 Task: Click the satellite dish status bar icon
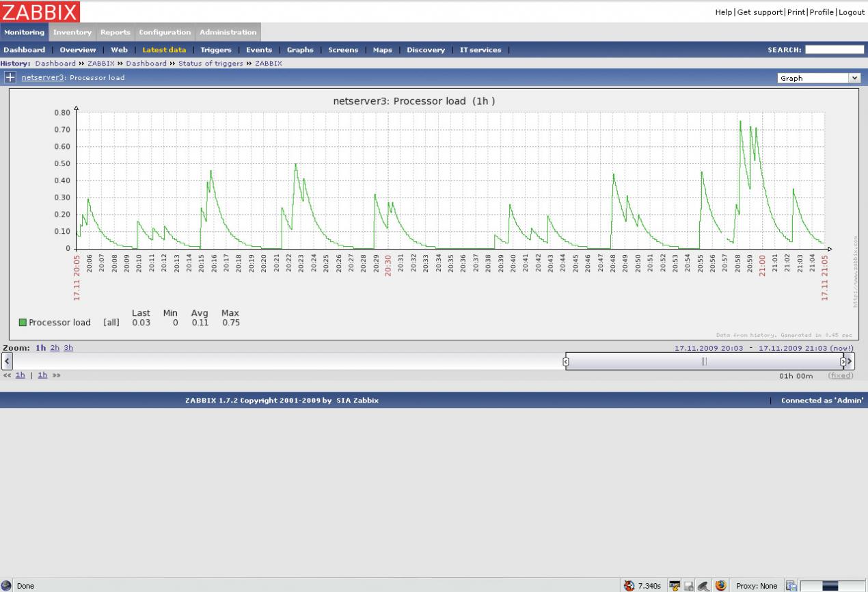(x=703, y=586)
